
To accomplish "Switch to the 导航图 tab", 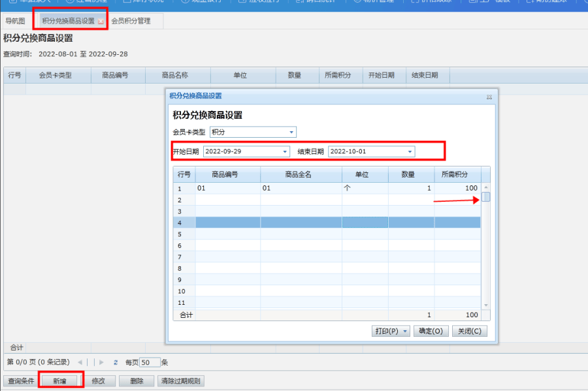I will pos(14,20).
